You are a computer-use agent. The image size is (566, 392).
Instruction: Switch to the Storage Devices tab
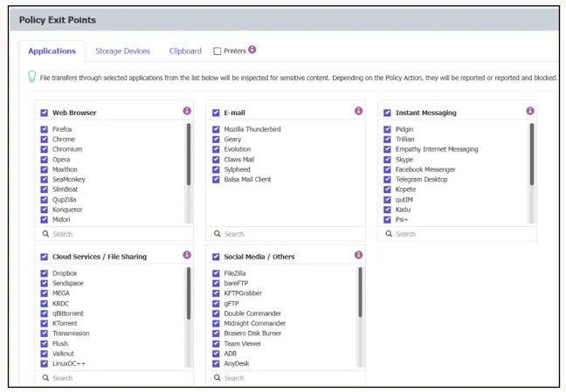coord(122,51)
